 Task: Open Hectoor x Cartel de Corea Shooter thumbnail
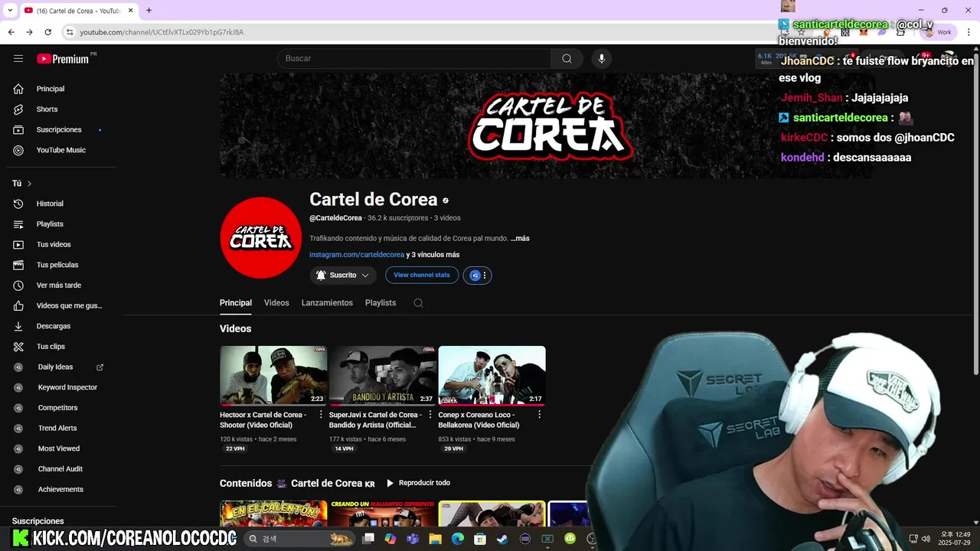tap(273, 376)
